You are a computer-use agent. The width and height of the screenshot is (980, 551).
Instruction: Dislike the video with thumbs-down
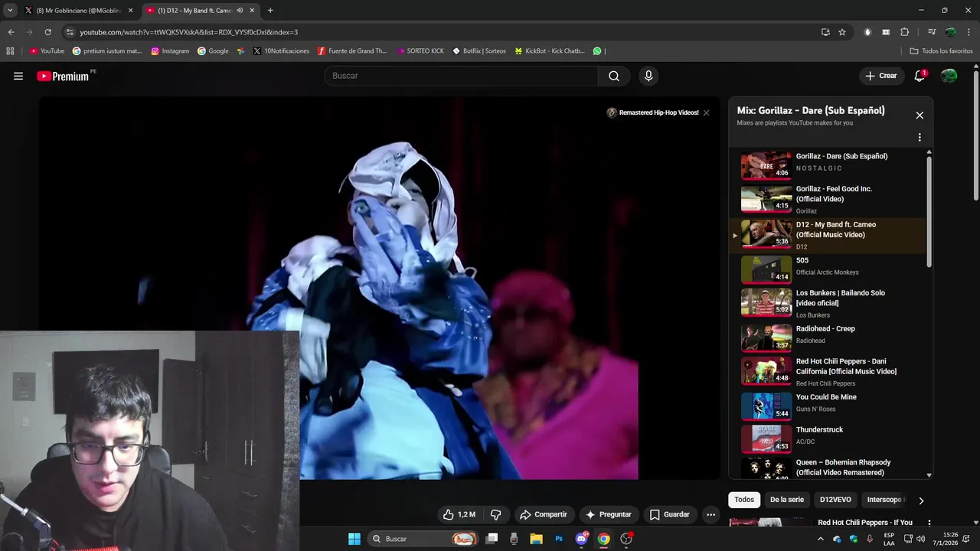click(x=495, y=514)
